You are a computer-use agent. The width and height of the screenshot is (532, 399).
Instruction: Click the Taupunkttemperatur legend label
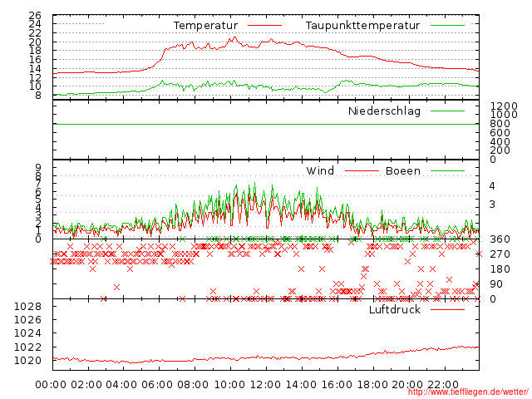(x=362, y=26)
